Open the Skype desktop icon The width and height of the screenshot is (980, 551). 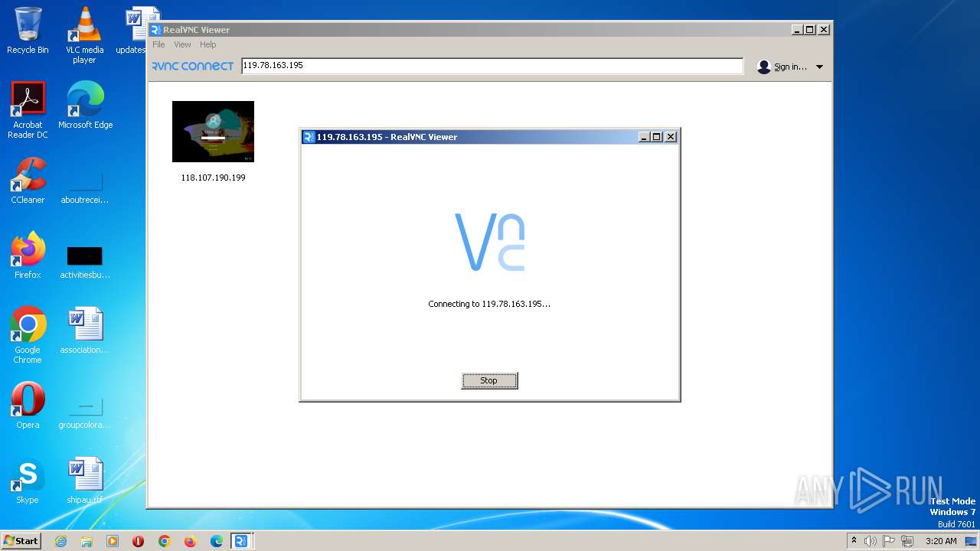28,480
